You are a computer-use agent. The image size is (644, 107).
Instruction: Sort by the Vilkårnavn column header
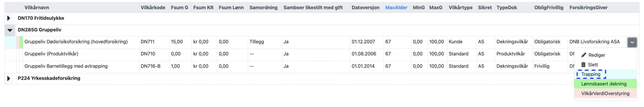(x=37, y=8)
